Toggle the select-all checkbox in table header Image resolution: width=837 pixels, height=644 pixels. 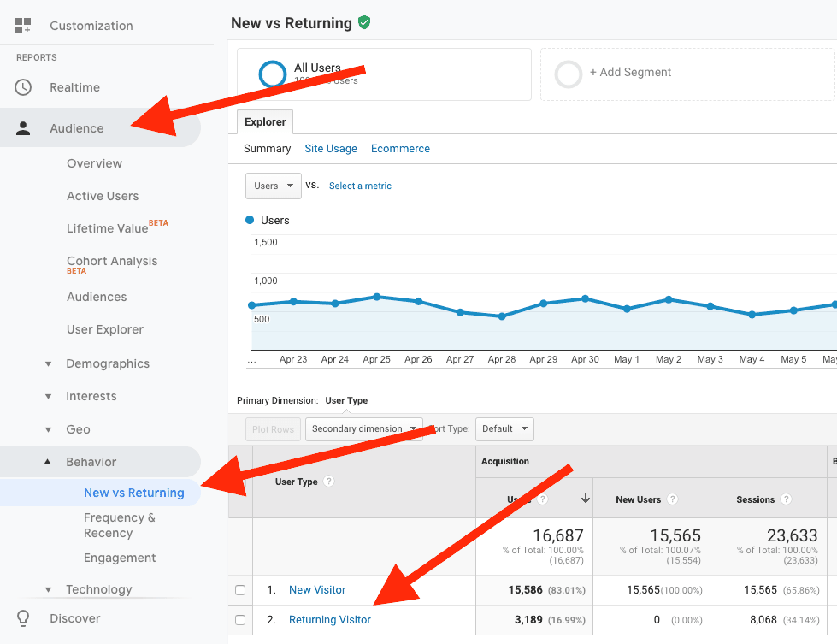click(240, 482)
